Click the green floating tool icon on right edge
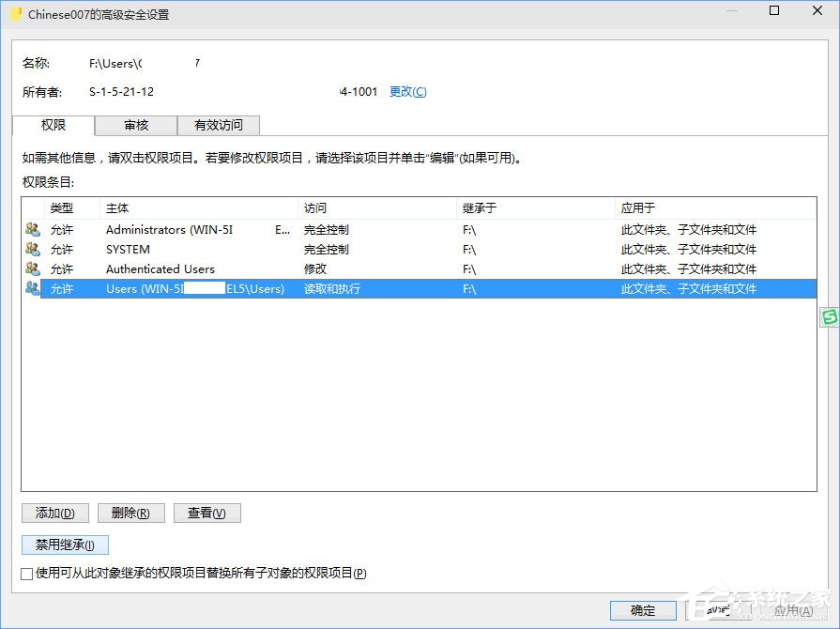The image size is (840, 629). (x=830, y=318)
